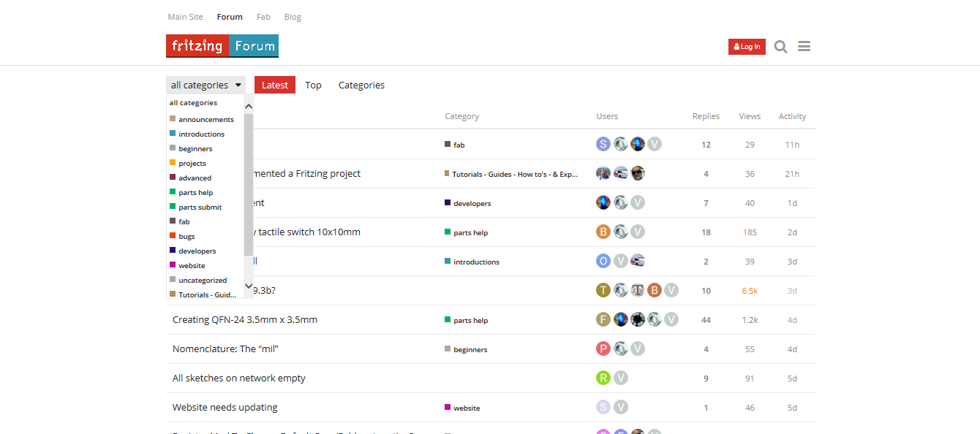Click the blue O avatar in introductions row
The width and height of the screenshot is (980, 434).
tap(603, 261)
